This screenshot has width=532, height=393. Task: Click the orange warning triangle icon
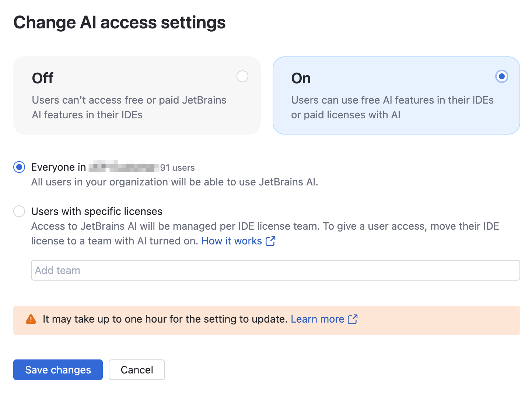point(31,319)
